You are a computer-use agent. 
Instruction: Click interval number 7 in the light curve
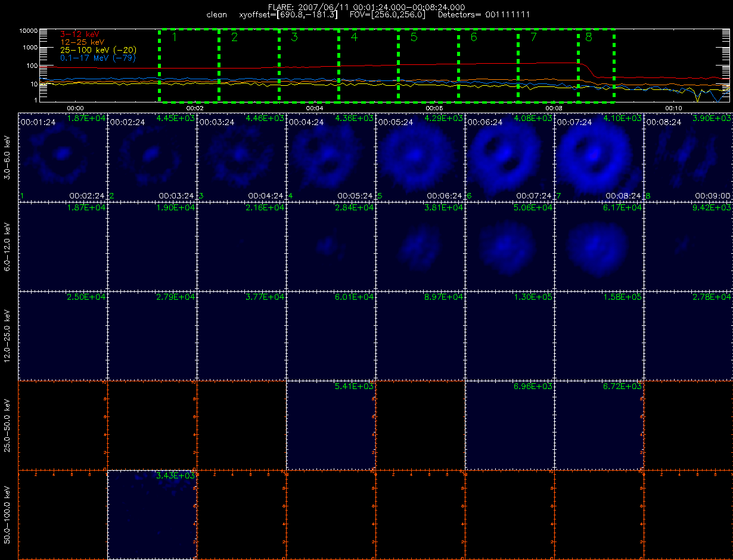[x=533, y=38]
